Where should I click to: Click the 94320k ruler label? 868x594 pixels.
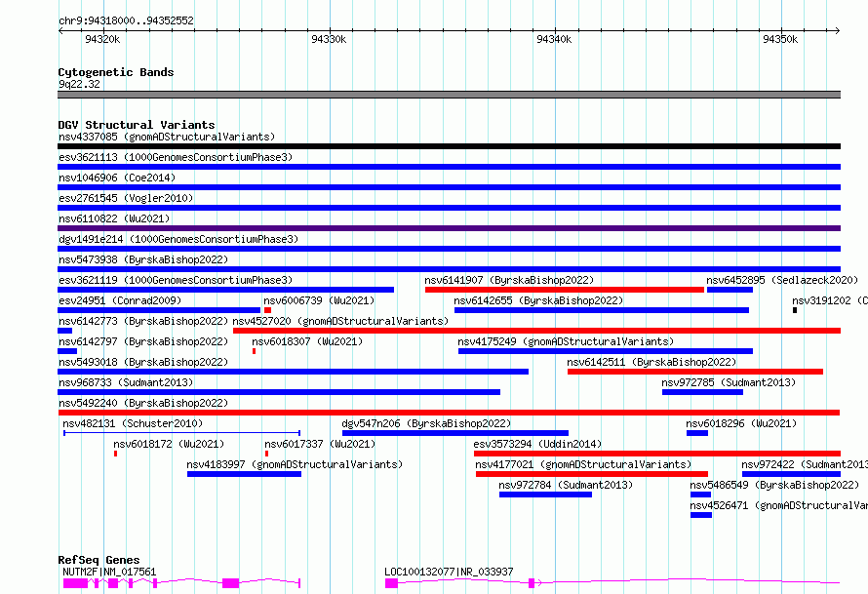pyautogui.click(x=102, y=39)
